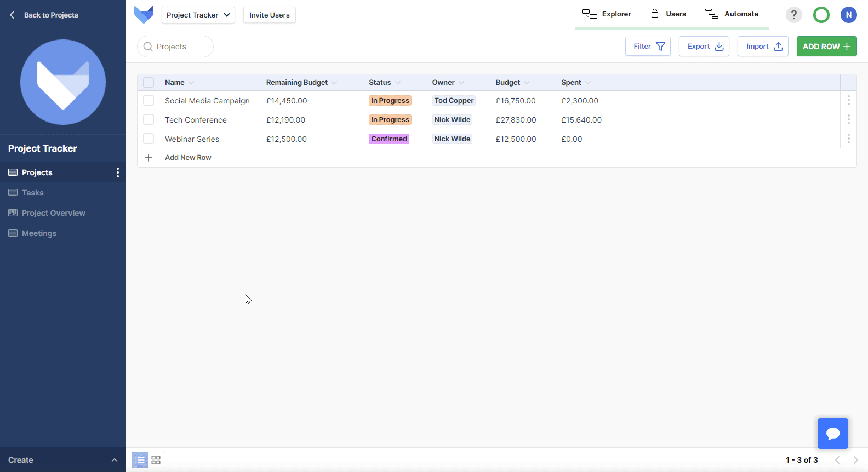Open the Project Tracker dropdown
The width and height of the screenshot is (868, 472).
198,15
